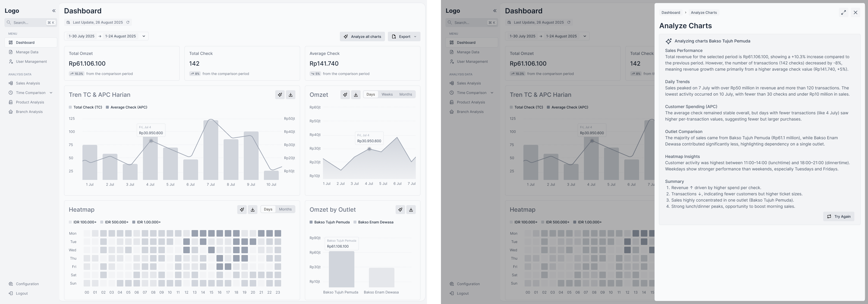
Task: Download the Omzet line chart
Action: 356,95
